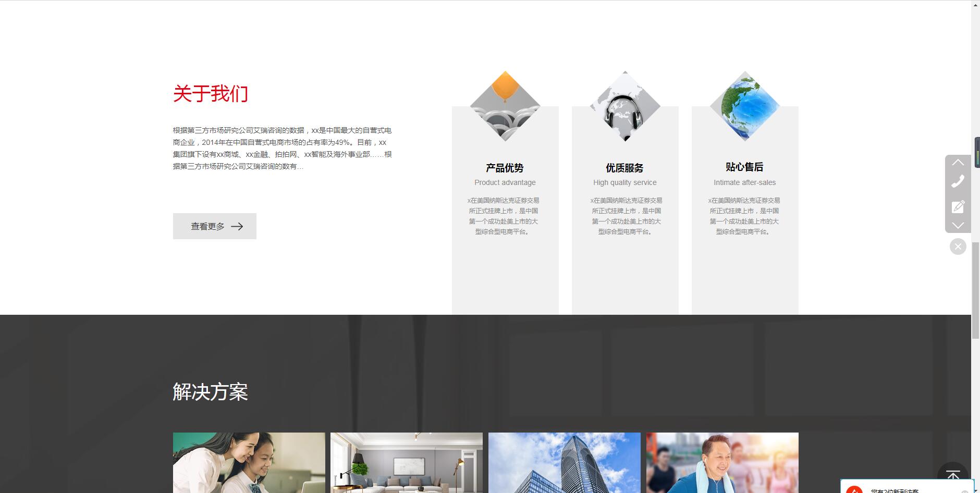Click the red avatar in visitor notification

[x=854, y=490]
